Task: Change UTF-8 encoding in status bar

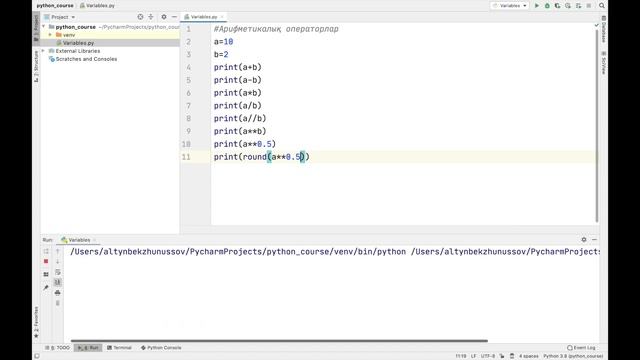Action: [x=488, y=356]
